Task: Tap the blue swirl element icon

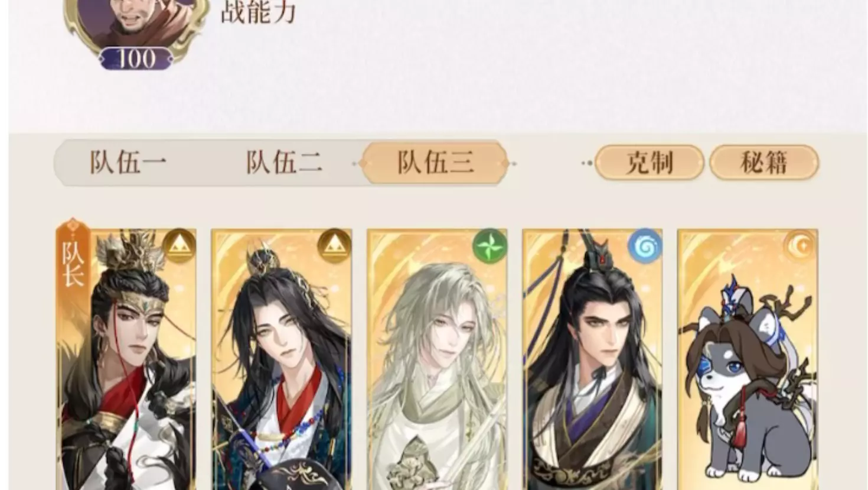Action: click(x=645, y=246)
